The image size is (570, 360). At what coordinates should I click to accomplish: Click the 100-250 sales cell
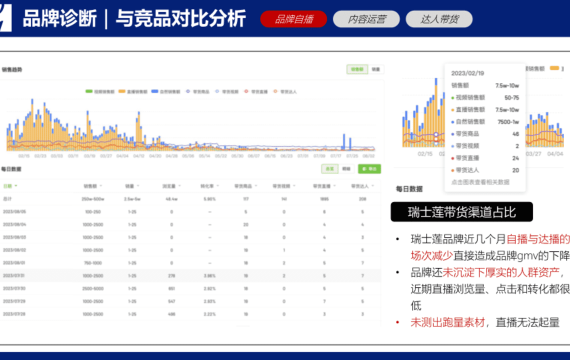coord(93,212)
